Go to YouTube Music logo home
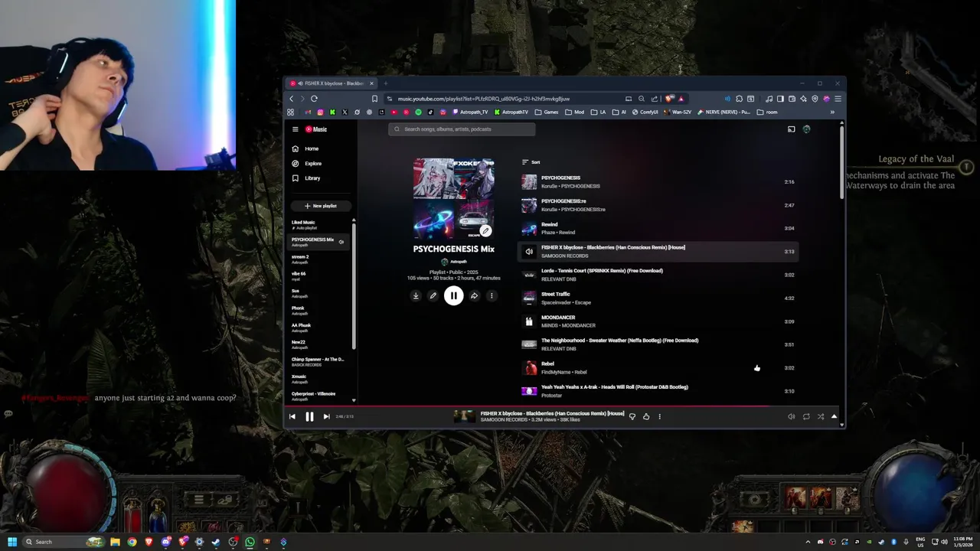The image size is (980, 551). coord(316,129)
